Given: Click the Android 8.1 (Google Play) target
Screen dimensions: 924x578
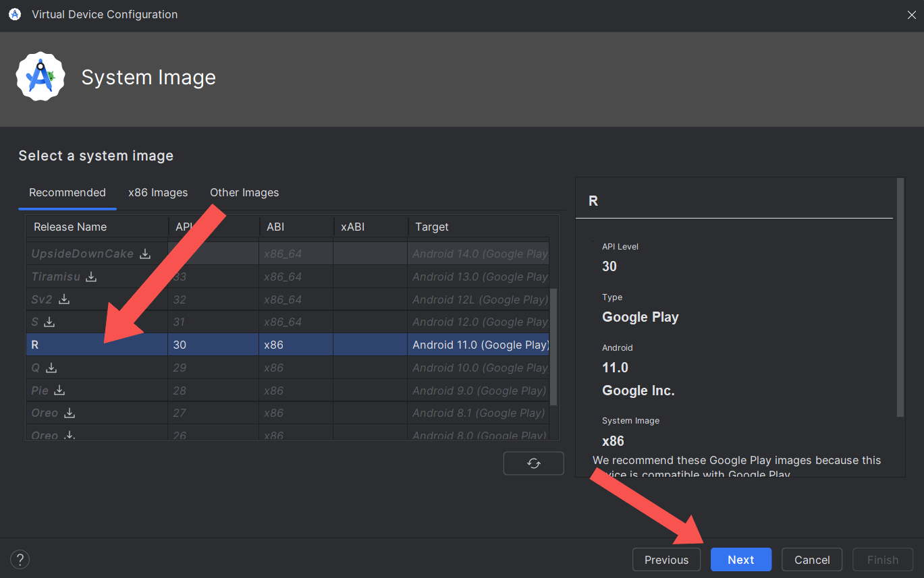Looking at the screenshot, I should click(x=479, y=413).
